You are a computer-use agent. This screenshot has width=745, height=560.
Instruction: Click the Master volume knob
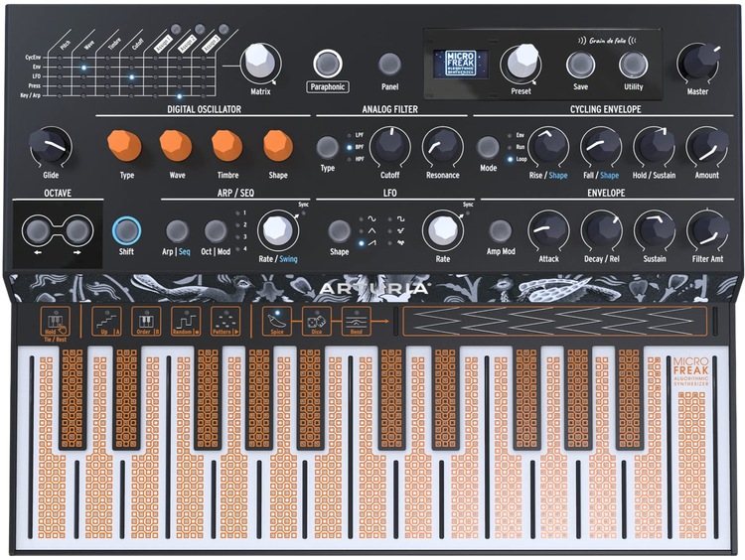[699, 62]
